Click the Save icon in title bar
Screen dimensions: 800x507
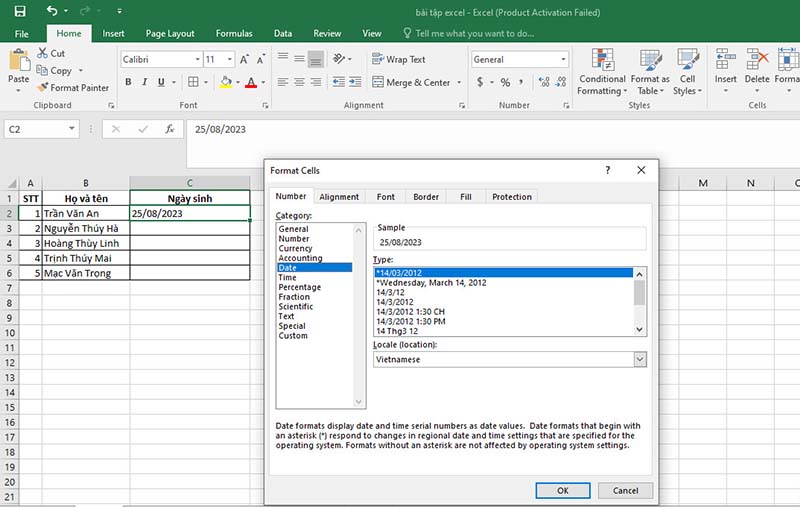click(x=20, y=11)
